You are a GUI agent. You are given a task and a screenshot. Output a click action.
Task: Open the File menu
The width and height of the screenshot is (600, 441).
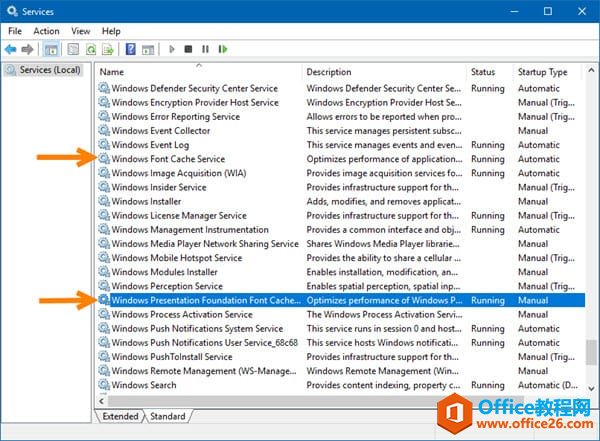(15, 31)
